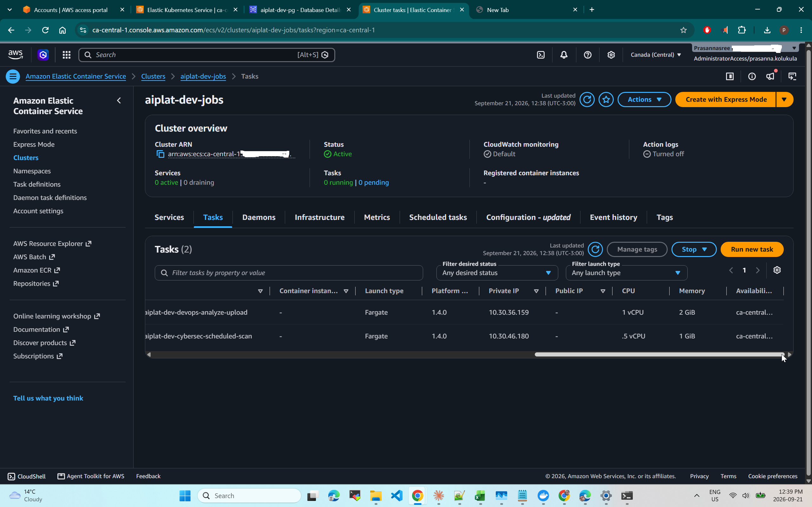Switch to the Infrastructure tab
This screenshot has width=812, height=507.
click(319, 217)
